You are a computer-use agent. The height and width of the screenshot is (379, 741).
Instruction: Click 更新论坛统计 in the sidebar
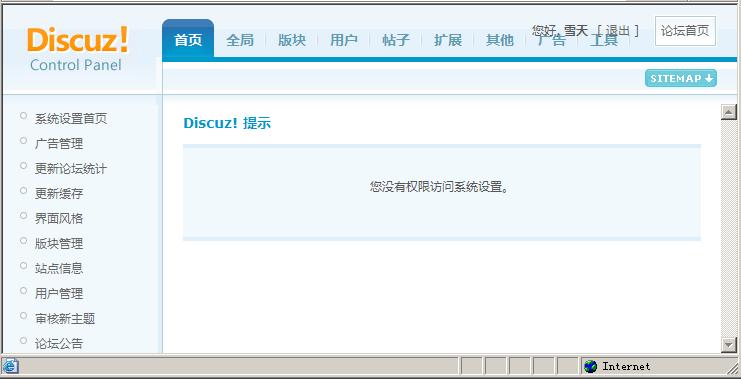coord(71,169)
